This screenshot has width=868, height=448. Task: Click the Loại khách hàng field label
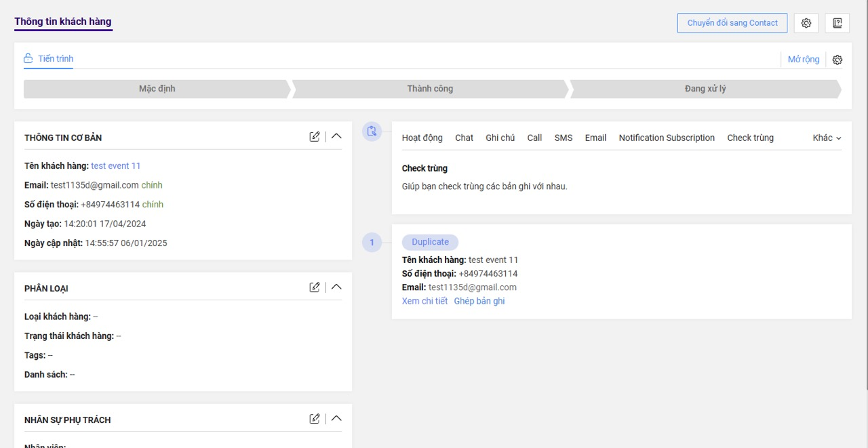coord(58,317)
